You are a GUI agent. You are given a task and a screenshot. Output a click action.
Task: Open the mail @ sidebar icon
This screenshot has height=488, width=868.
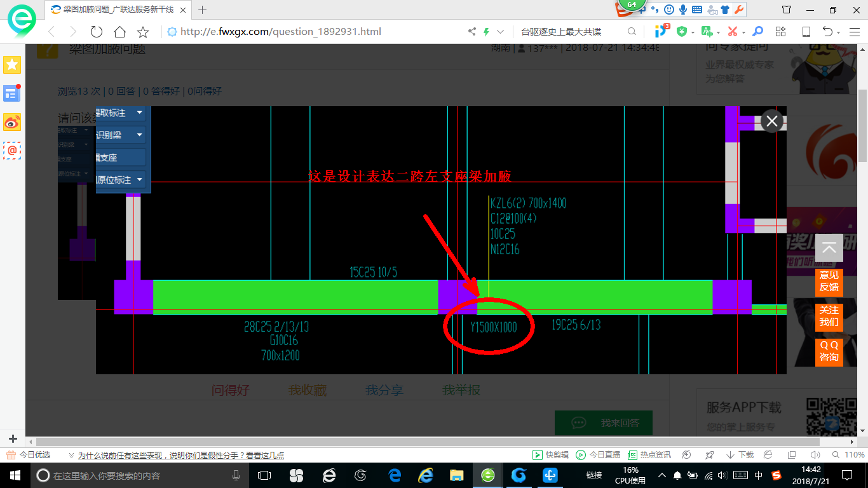coord(12,150)
